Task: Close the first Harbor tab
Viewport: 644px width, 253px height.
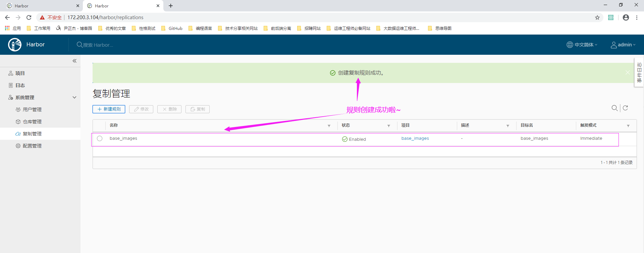Action: point(78,6)
